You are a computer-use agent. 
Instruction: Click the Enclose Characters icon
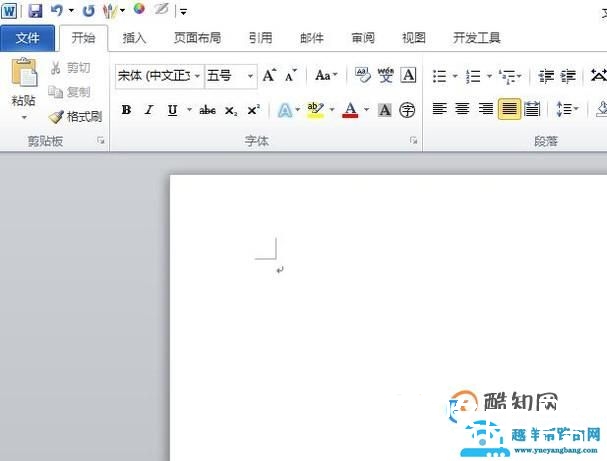coord(407,110)
